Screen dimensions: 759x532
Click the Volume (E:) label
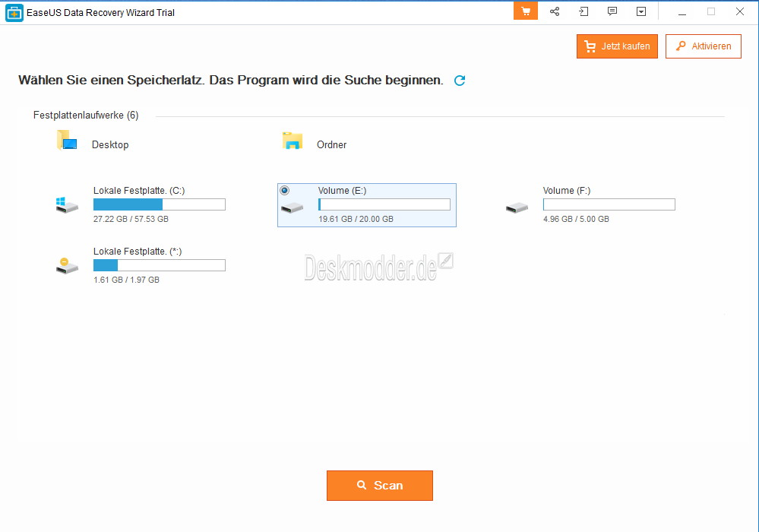[342, 191]
